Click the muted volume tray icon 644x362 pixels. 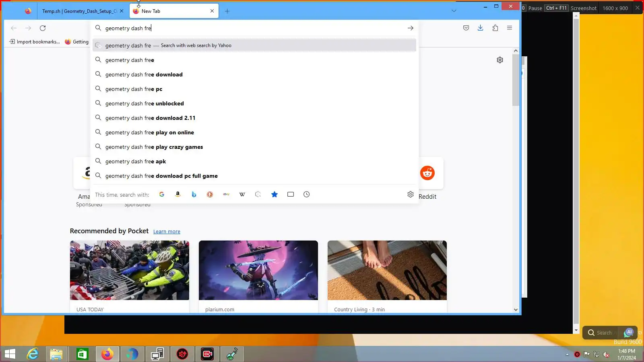(606, 354)
